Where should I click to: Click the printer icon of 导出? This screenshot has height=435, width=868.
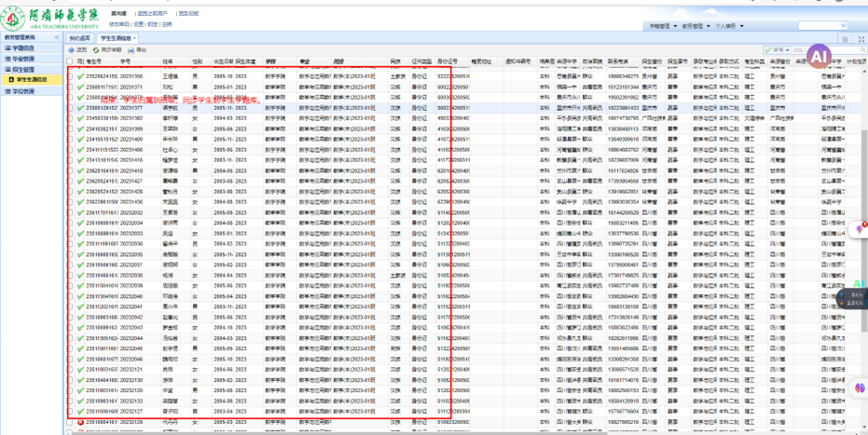tap(131, 49)
